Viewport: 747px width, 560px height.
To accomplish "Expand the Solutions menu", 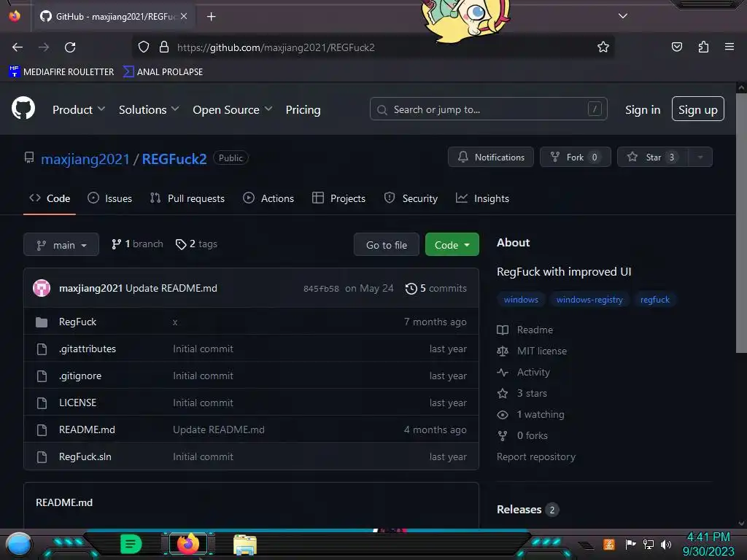I will [x=149, y=109].
